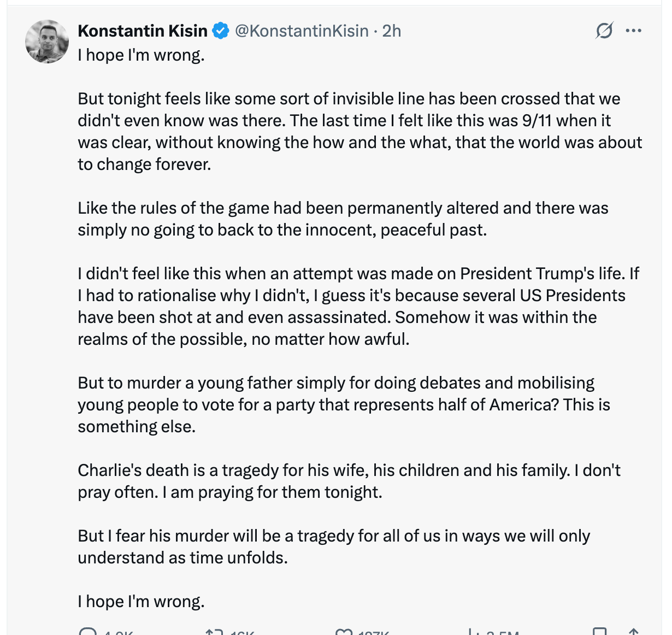
Task: Like the post with heart icon
Action: coord(344,632)
